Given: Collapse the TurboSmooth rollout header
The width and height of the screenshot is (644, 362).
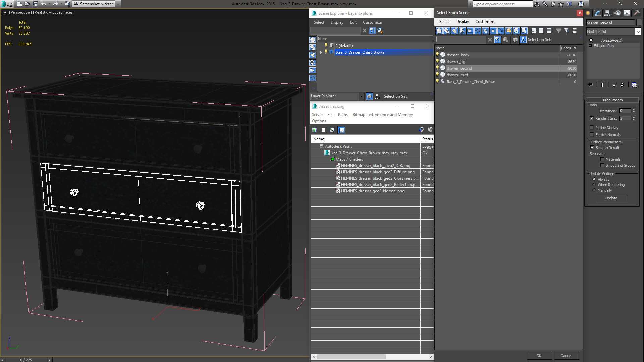Looking at the screenshot, I should 612,100.
